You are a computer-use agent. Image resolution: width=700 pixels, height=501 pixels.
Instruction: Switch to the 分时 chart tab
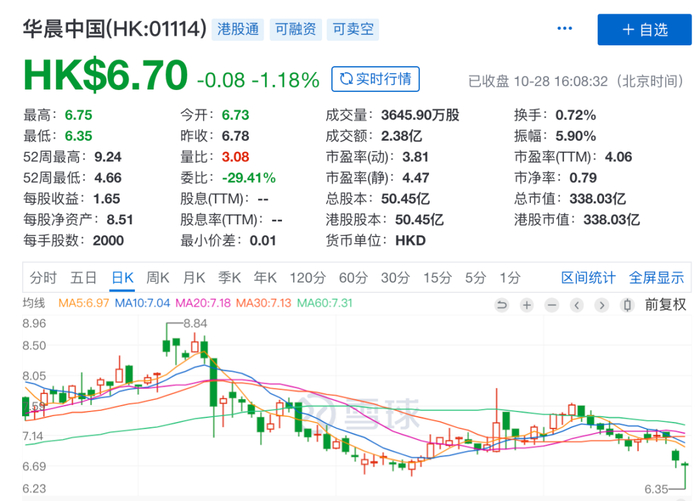43,278
